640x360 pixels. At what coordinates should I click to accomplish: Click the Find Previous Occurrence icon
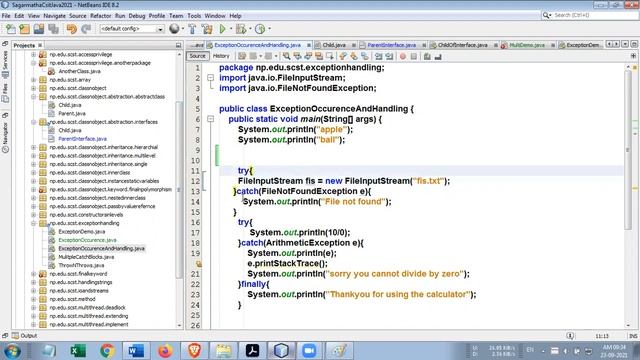pyautogui.click(x=298, y=56)
